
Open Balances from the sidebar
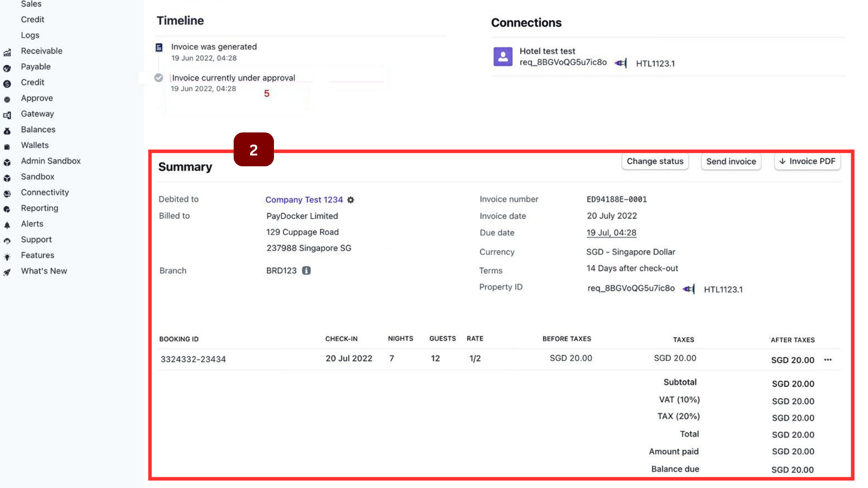point(38,130)
